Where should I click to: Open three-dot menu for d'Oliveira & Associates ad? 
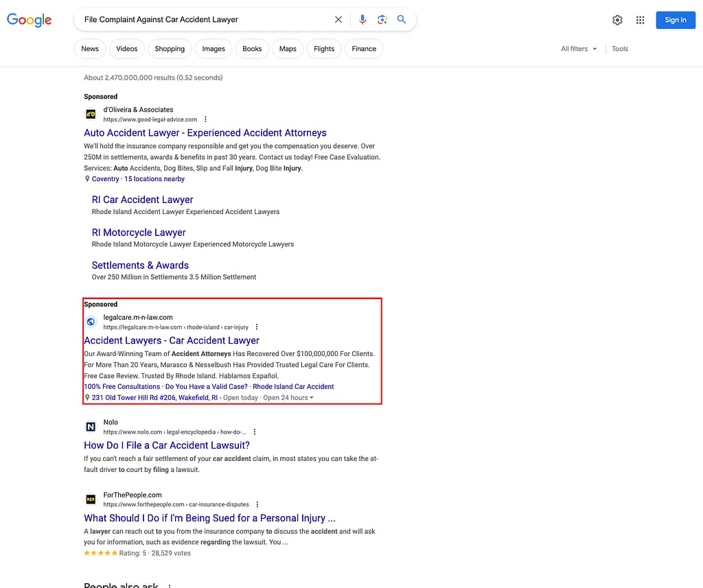point(205,119)
